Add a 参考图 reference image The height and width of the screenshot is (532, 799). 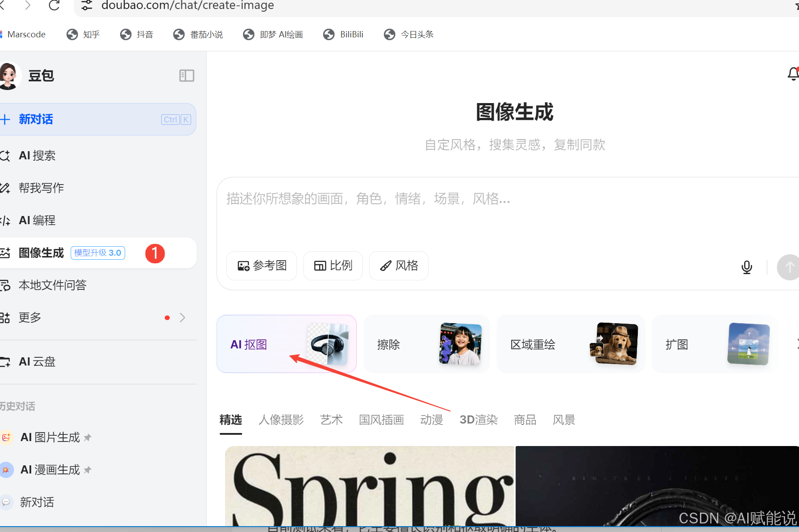click(262, 266)
